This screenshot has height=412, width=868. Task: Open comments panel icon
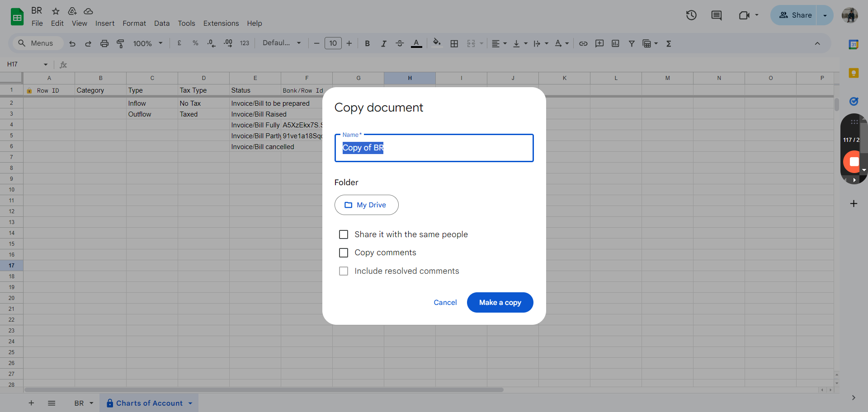[x=716, y=15]
